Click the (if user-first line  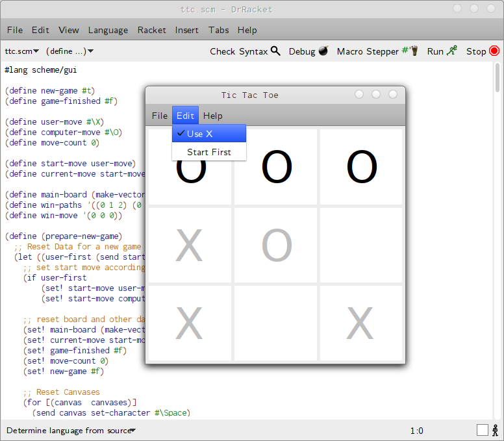coord(55,277)
